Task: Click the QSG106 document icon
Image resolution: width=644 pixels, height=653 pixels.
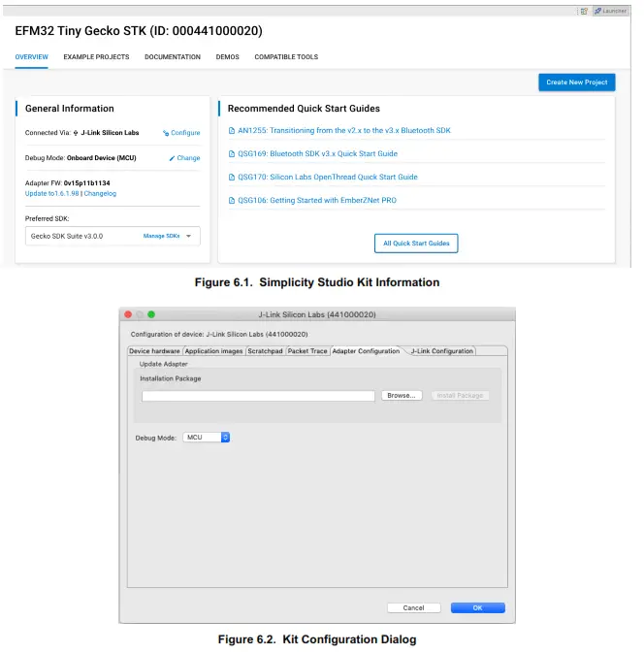Action: click(231, 201)
